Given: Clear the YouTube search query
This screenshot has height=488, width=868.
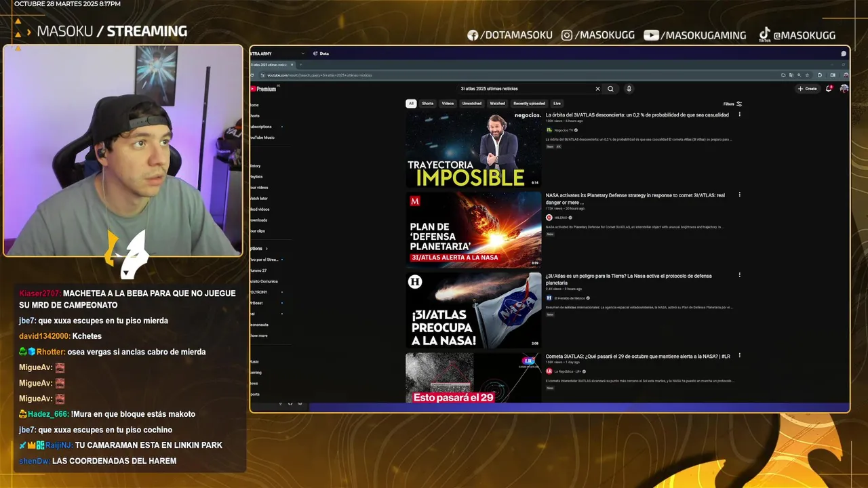Looking at the screenshot, I should click(597, 89).
